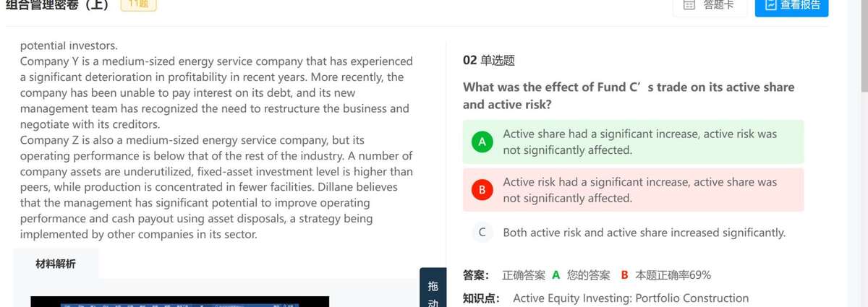
Task: Switch to the 材料解析 tab
Action: [x=56, y=264]
